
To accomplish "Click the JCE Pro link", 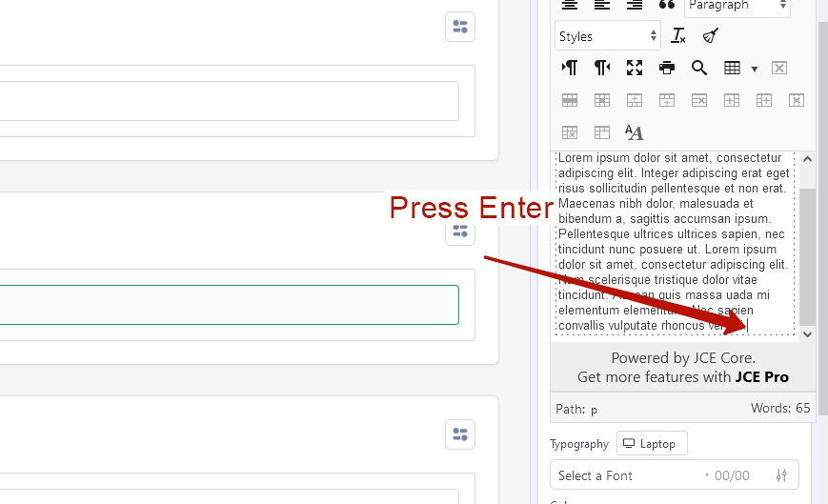I will coord(761,377).
